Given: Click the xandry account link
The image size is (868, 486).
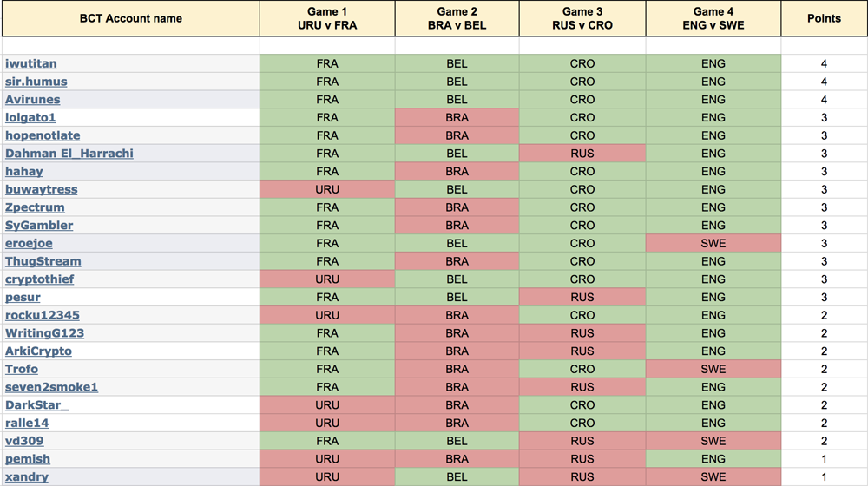Looking at the screenshot, I should (x=27, y=476).
